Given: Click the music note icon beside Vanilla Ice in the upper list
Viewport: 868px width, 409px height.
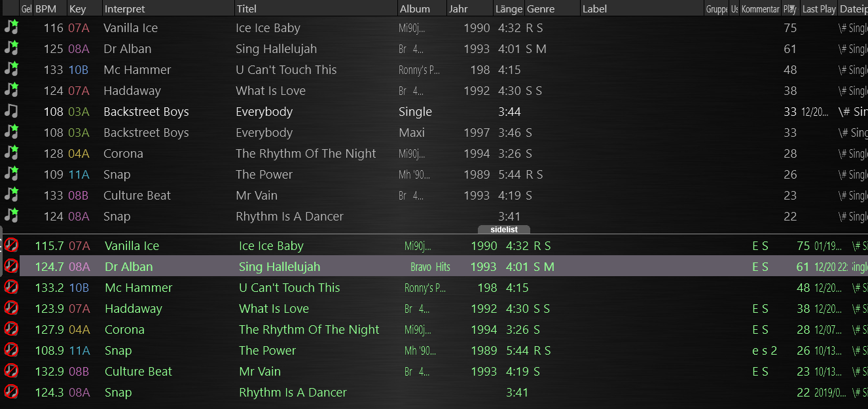Looking at the screenshot, I should point(11,27).
